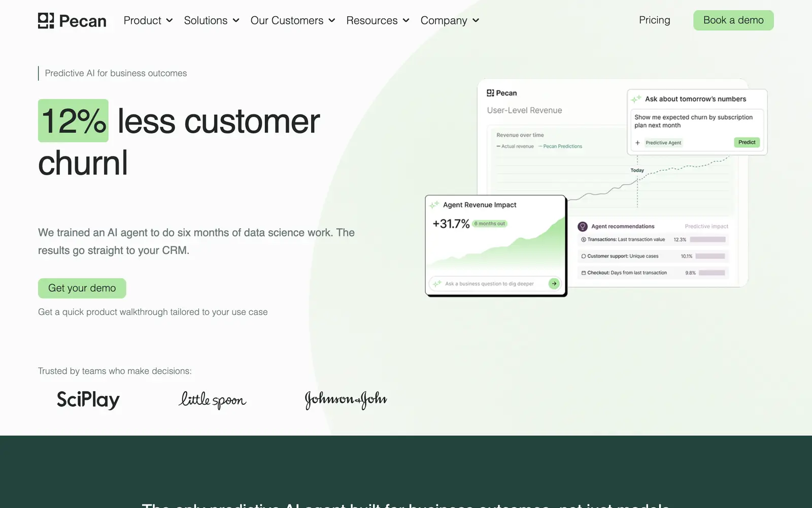The width and height of the screenshot is (812, 508).
Task: Click the Trusted by teams who make decisions text
Action: coord(115,371)
